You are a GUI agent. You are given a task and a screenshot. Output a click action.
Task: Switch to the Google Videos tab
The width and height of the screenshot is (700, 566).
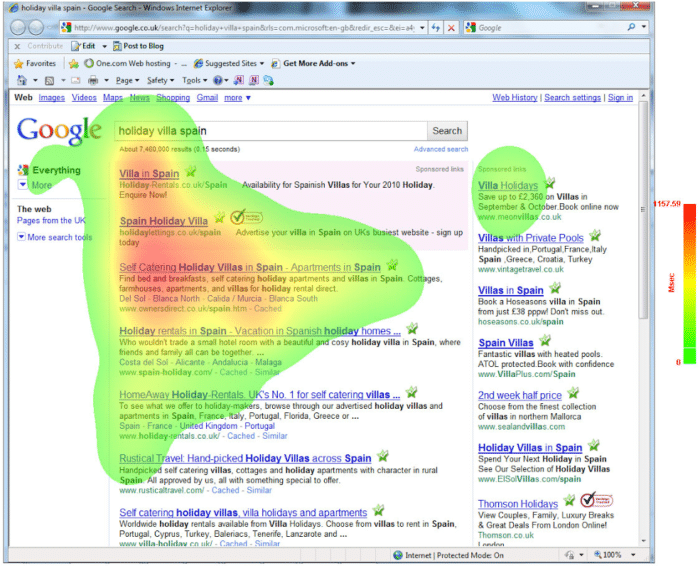coord(84,98)
